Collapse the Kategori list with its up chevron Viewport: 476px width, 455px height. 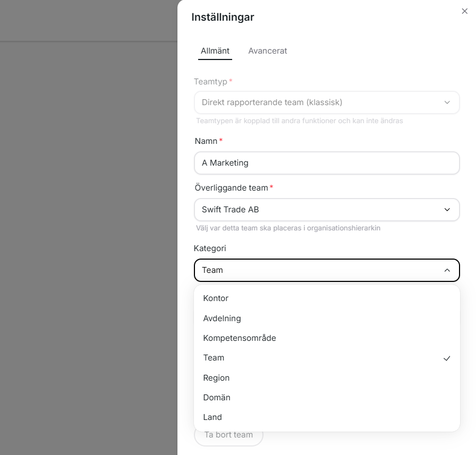coord(447,270)
